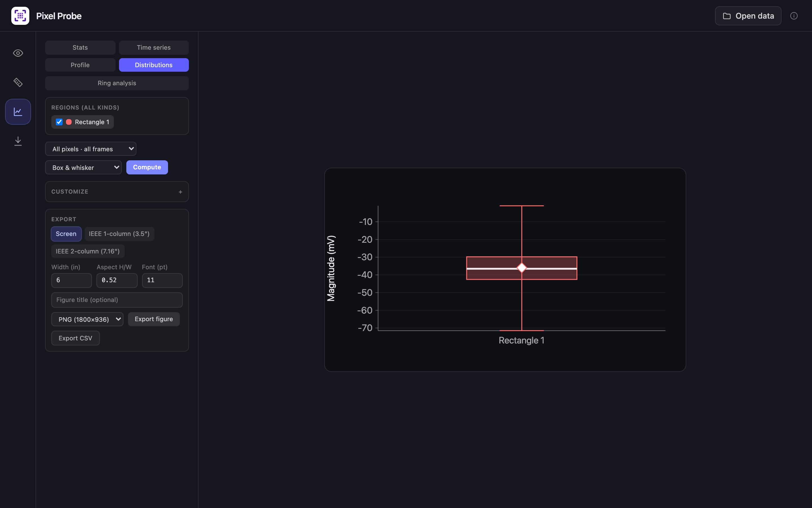Open the All pixels · all frames dropdown
This screenshot has width=812, height=508.
91,149
